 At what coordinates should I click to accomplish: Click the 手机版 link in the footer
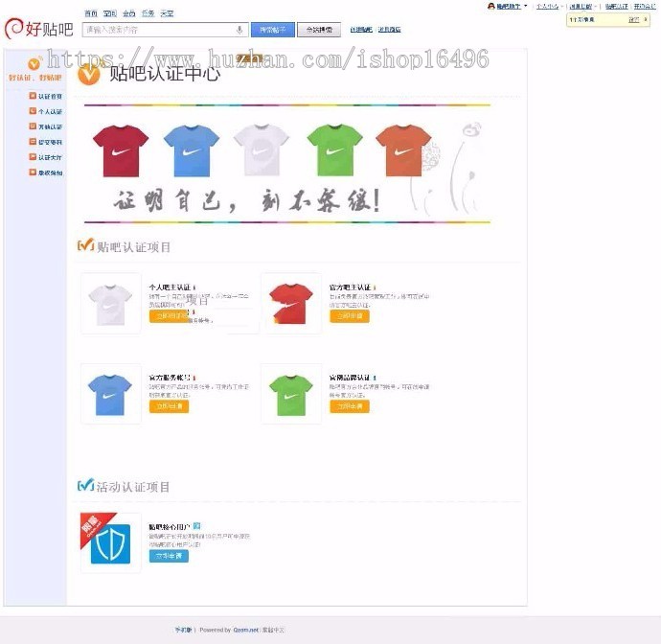click(x=183, y=630)
